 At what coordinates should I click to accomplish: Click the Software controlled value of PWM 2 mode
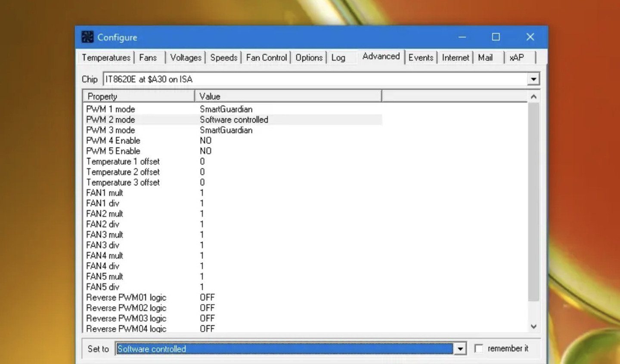tap(234, 120)
